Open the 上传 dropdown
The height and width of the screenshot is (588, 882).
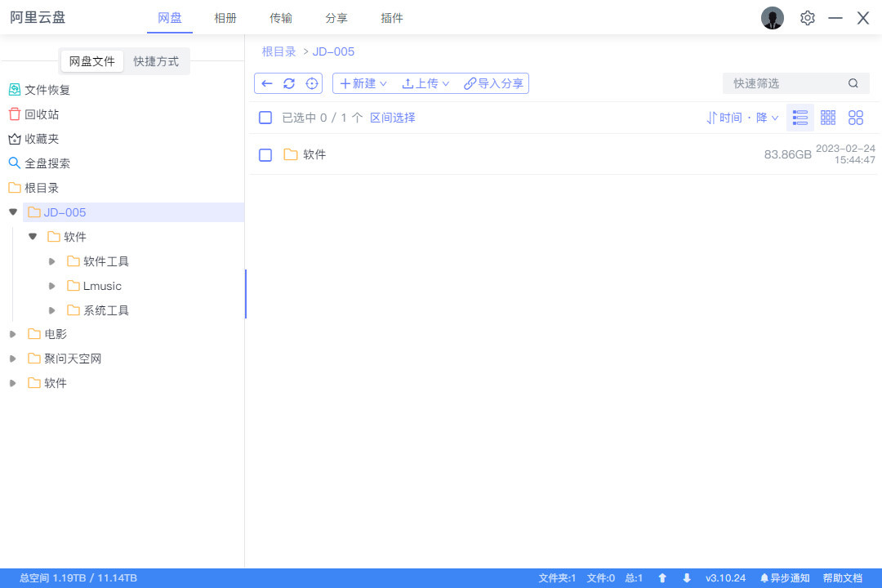click(x=425, y=84)
